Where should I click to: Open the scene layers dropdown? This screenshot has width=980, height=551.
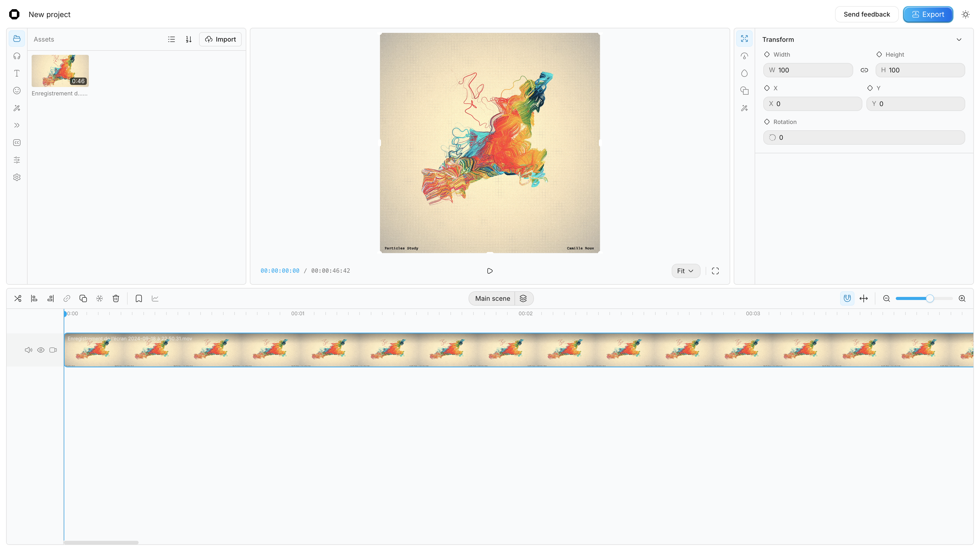(x=523, y=298)
